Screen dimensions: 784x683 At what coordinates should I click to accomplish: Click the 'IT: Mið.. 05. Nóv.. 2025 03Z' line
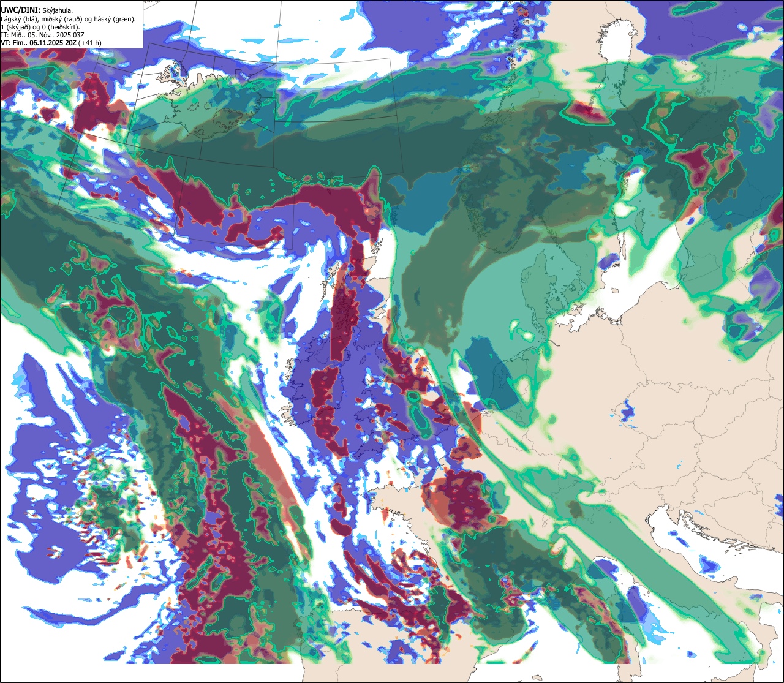(x=42, y=35)
